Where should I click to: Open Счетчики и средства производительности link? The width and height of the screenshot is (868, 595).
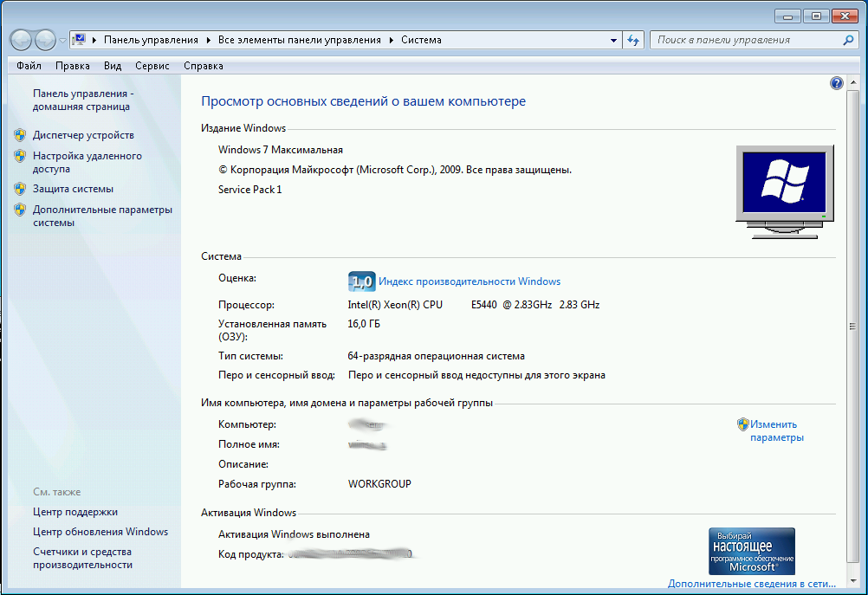82,558
